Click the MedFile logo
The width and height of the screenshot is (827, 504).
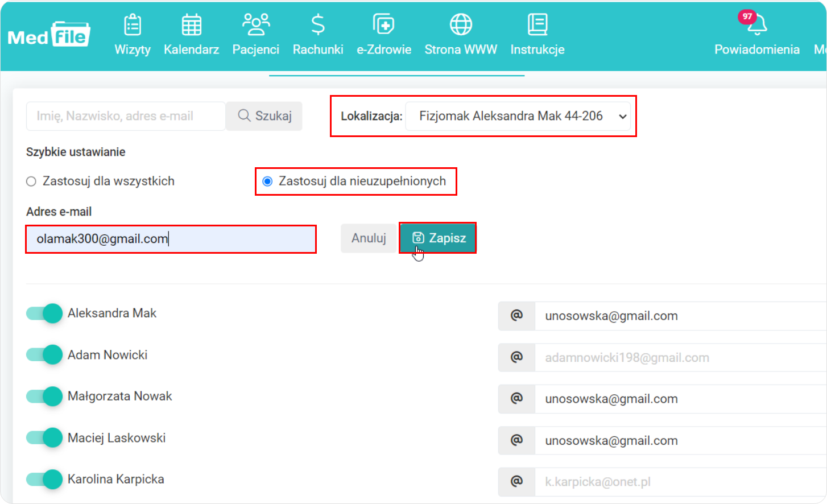tap(49, 35)
